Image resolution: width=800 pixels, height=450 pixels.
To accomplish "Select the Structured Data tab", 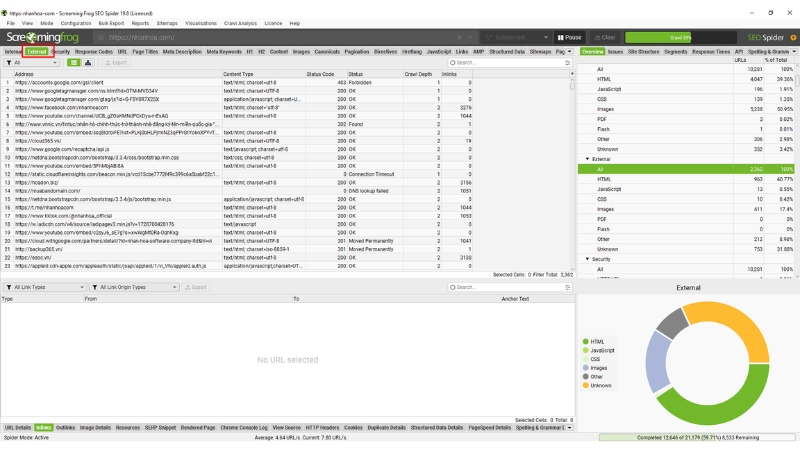I will (507, 52).
